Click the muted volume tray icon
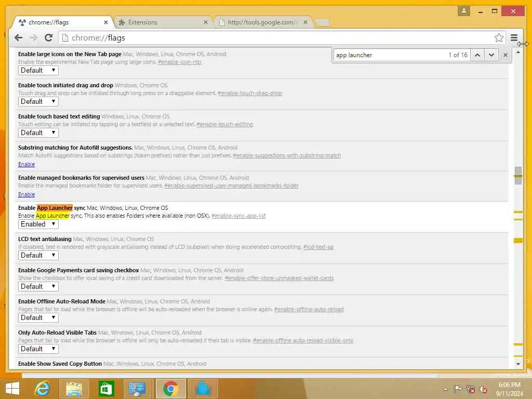532x399 pixels. point(483,389)
